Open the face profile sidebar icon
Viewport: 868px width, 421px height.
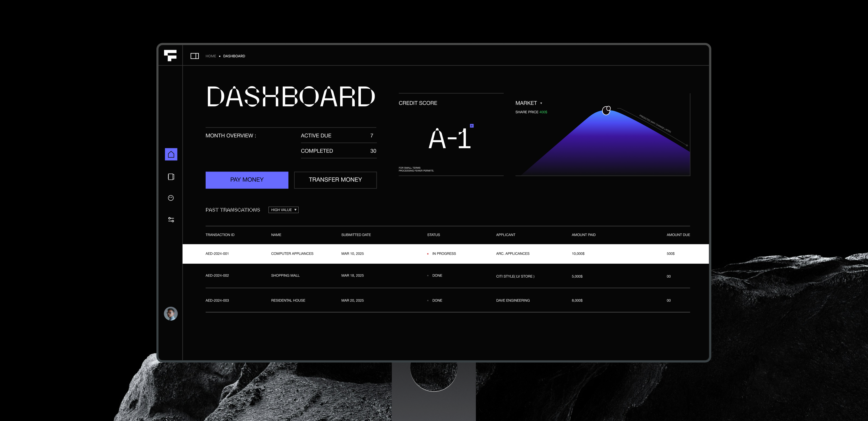tap(171, 198)
